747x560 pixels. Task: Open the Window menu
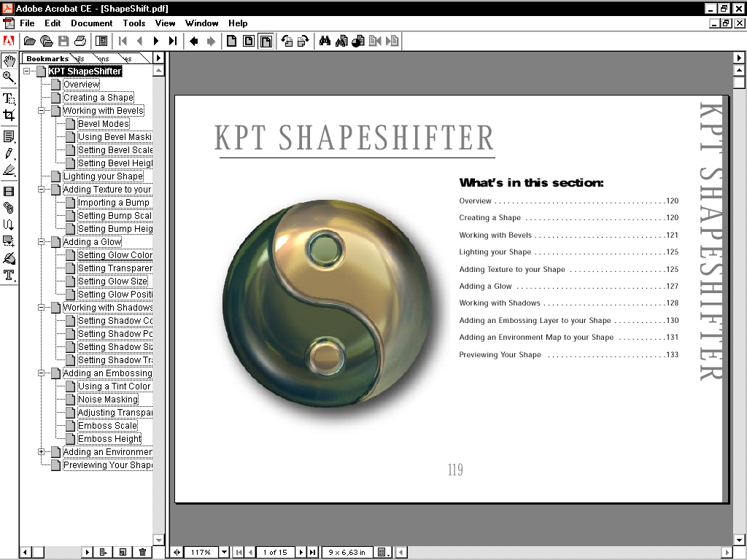(x=201, y=23)
